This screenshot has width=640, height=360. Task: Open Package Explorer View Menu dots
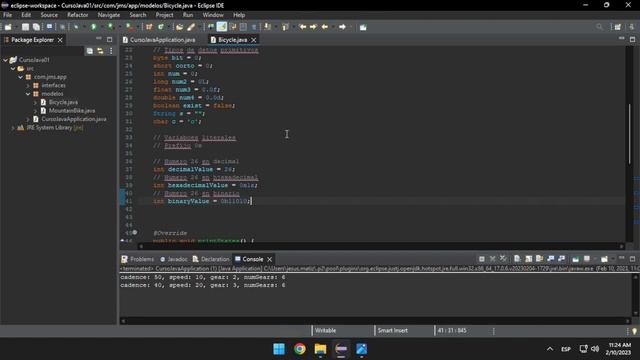[111, 51]
